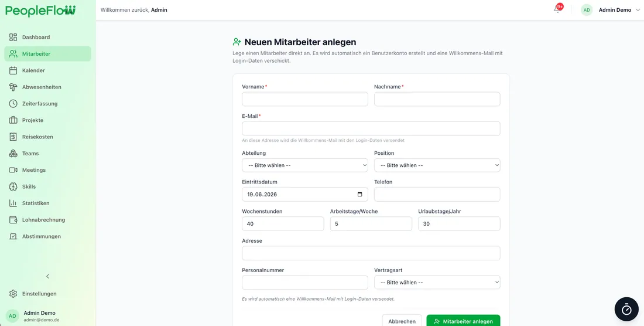Click the Arbeitstage/Woche field with 5

pyautogui.click(x=371, y=223)
